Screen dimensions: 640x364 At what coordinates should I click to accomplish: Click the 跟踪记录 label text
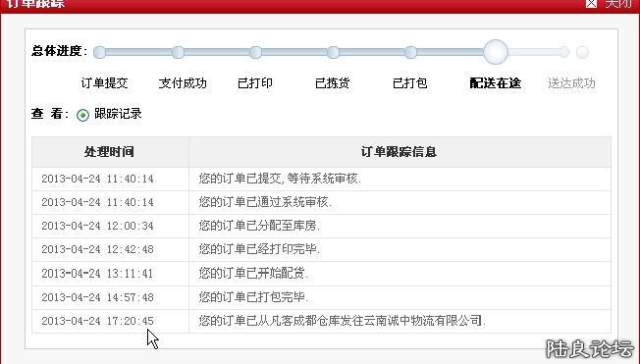coord(118,114)
